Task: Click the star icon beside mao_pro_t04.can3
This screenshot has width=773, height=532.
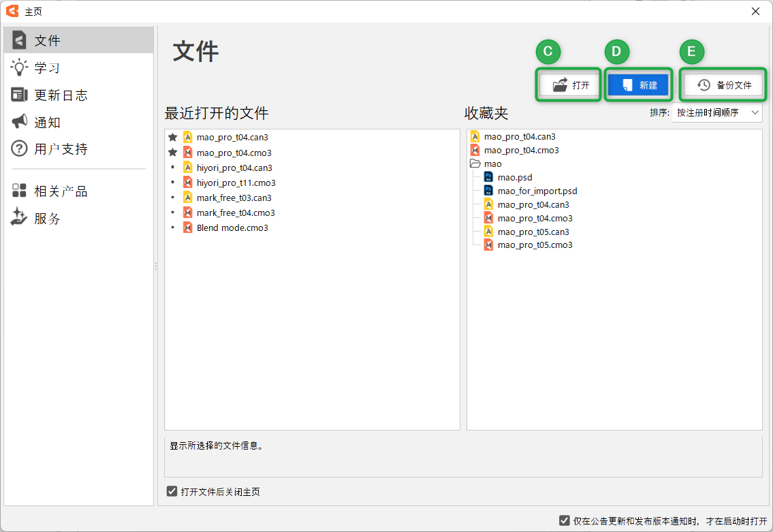Action: click(x=173, y=137)
